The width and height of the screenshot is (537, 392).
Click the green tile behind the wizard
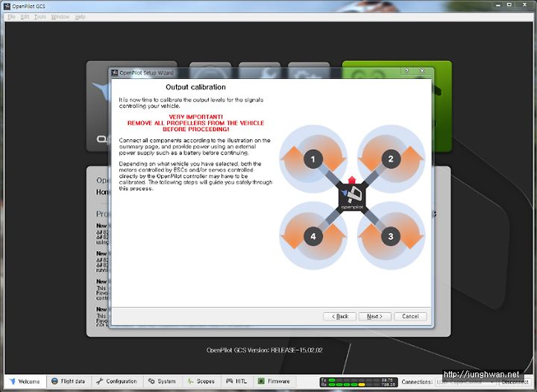(x=442, y=106)
